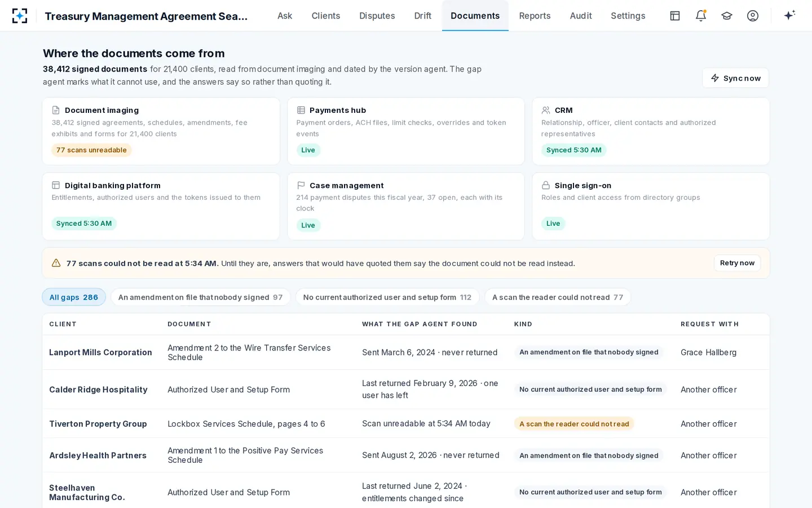
Task: Click the graduation cap learning icon
Action: point(727,16)
